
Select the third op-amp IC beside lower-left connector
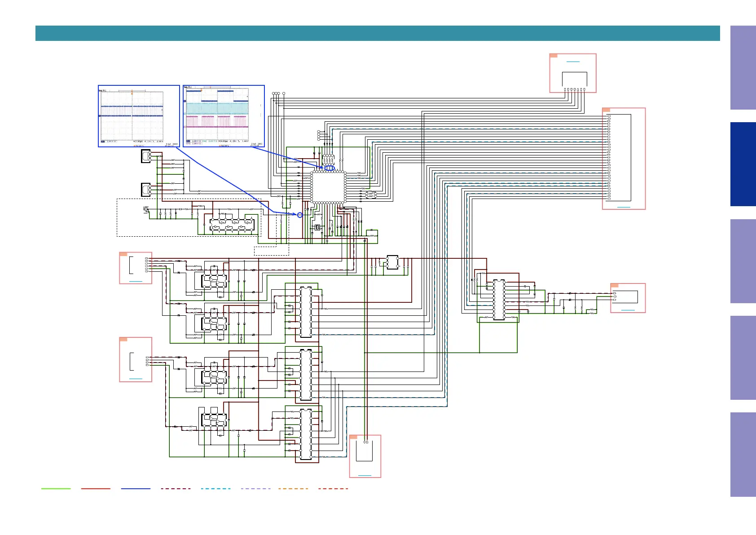tap(215, 377)
